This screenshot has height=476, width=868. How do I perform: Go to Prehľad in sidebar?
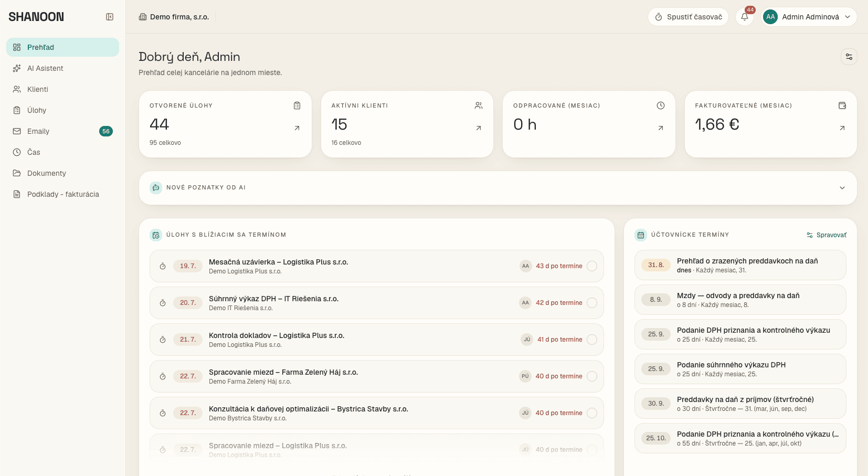coord(62,47)
